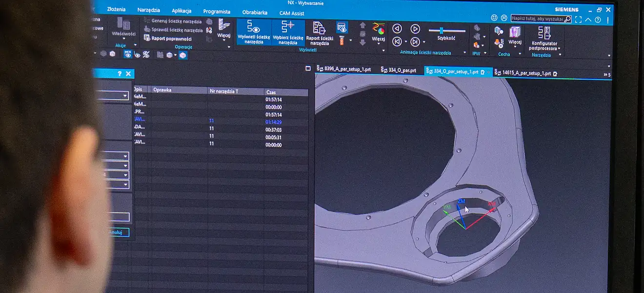Click the orange tool display icon
The width and height of the screenshot is (644, 293).
pyautogui.click(x=342, y=40)
